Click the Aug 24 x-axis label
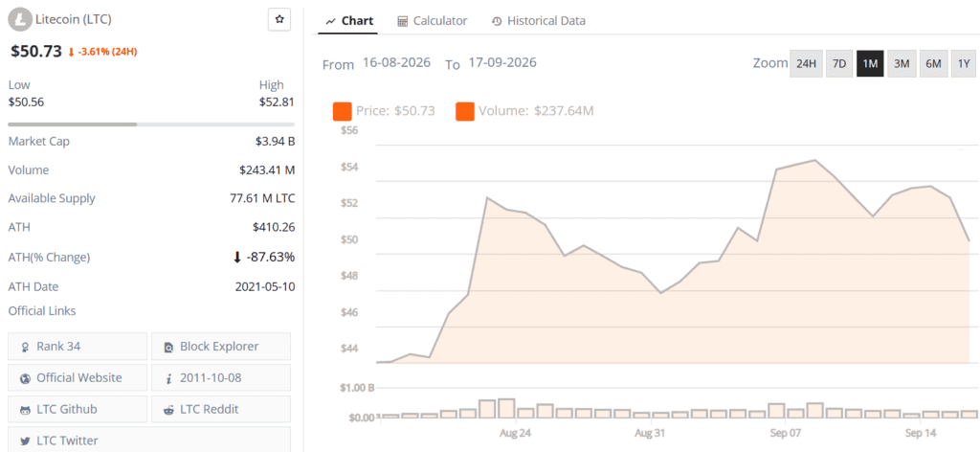Image resolution: width=980 pixels, height=452 pixels. coord(516,433)
